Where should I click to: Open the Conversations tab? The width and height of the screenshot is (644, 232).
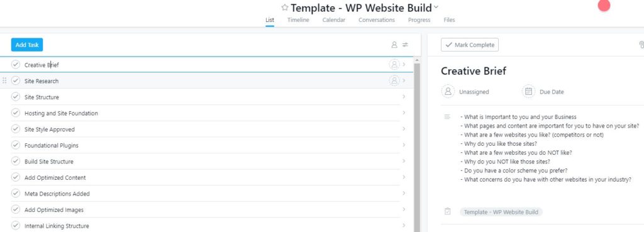[377, 19]
